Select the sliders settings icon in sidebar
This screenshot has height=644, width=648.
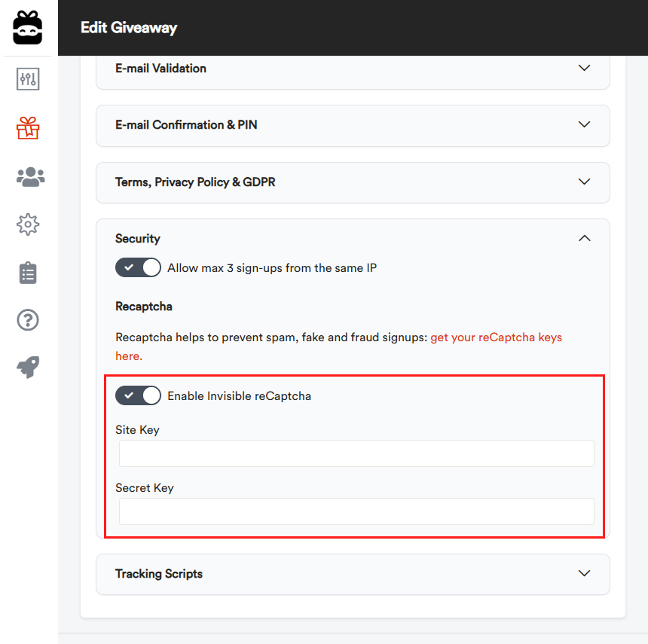pyautogui.click(x=28, y=78)
